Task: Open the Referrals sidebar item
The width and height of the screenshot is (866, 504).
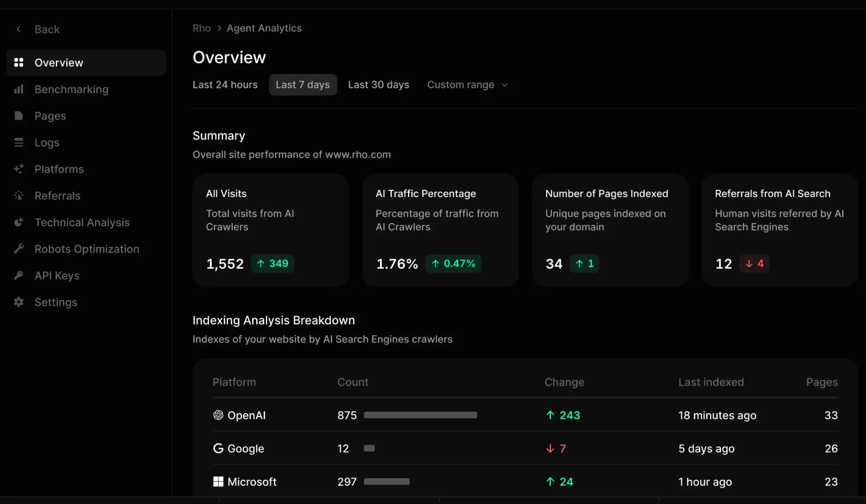Action: [x=86, y=196]
